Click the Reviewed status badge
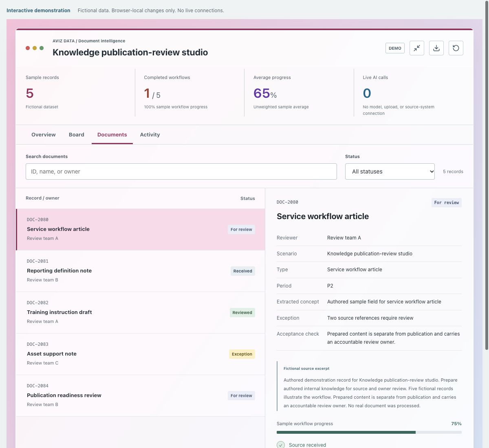This screenshot has height=448, width=489. [242, 313]
